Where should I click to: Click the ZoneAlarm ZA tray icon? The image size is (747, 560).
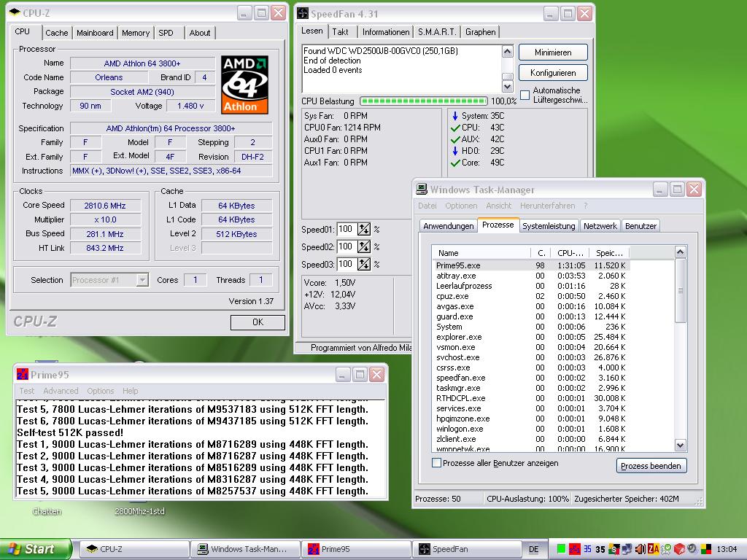pos(654,549)
